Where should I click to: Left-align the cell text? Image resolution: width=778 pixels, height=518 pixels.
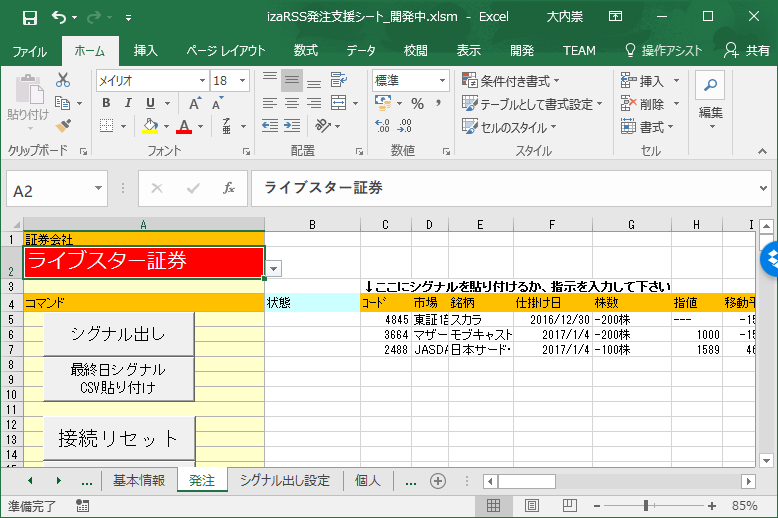pyautogui.click(x=270, y=103)
